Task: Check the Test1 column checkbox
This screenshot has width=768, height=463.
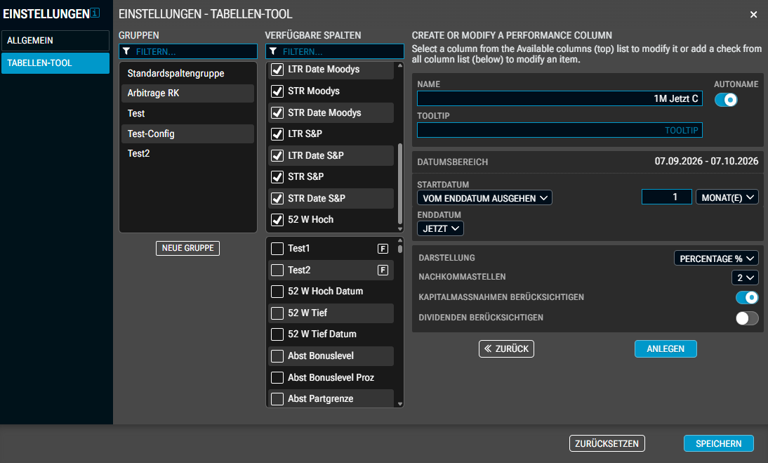Action: 277,248
